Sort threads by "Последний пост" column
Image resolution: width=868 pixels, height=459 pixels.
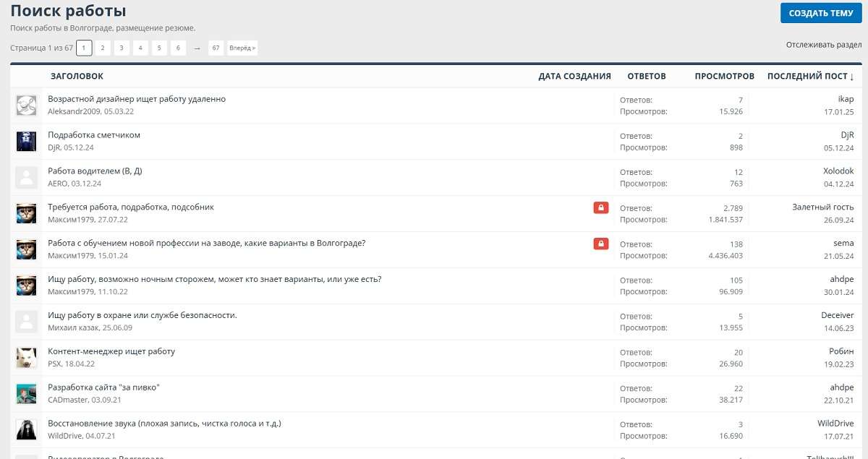coord(810,76)
